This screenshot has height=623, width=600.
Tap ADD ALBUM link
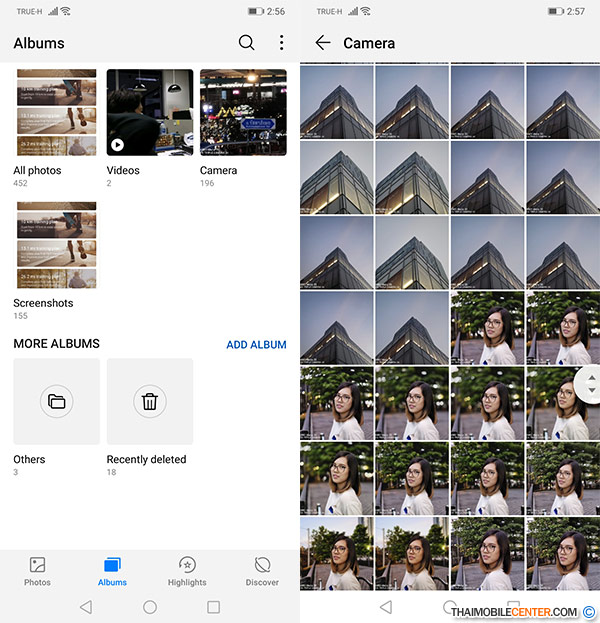256,344
